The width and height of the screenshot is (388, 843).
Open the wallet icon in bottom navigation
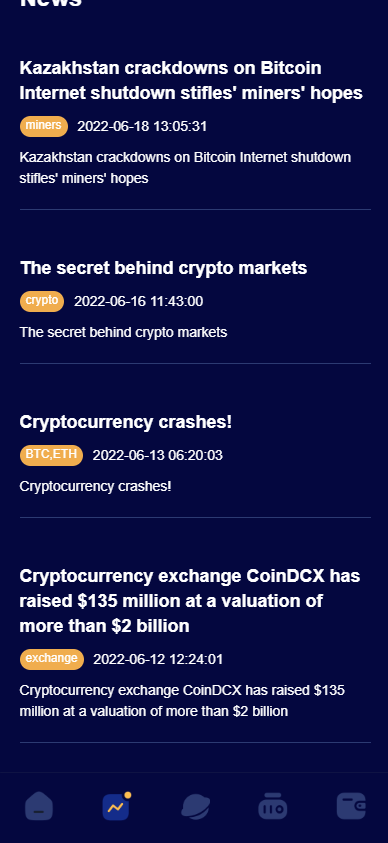351,806
